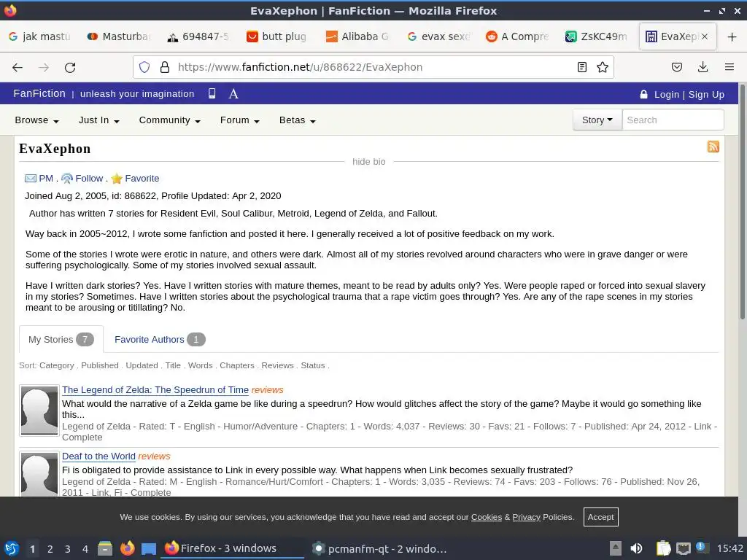Click the Deaf to the World author avatar
The height and width of the screenshot is (560, 747).
(x=39, y=474)
